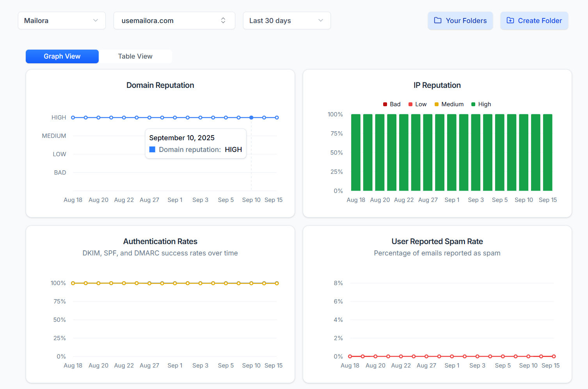Open the Mailora workspace dropdown

pos(62,20)
